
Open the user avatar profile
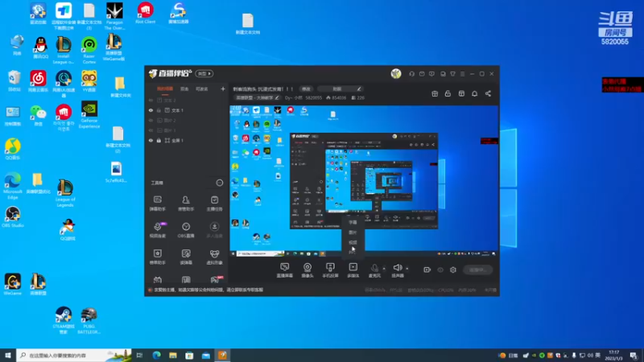[x=396, y=73]
